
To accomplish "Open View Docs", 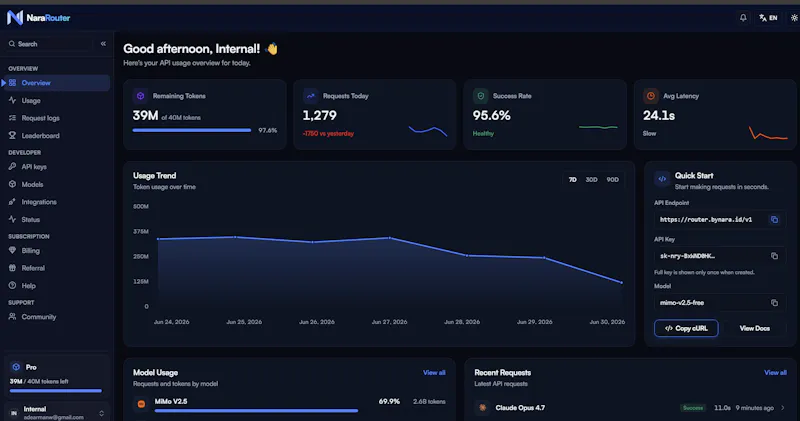I will click(x=755, y=329).
